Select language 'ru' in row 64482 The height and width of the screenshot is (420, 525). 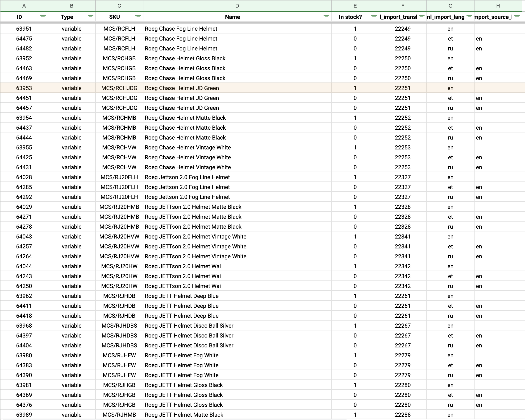tap(450, 48)
